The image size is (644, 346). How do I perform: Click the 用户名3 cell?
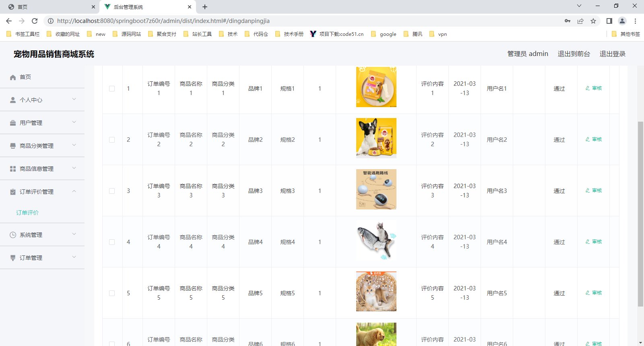[x=497, y=191]
